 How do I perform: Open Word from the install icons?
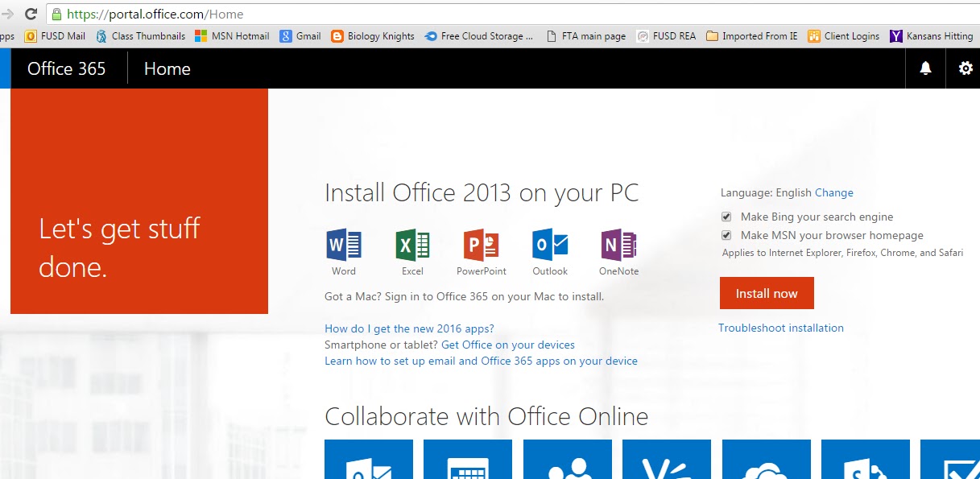pyautogui.click(x=342, y=246)
